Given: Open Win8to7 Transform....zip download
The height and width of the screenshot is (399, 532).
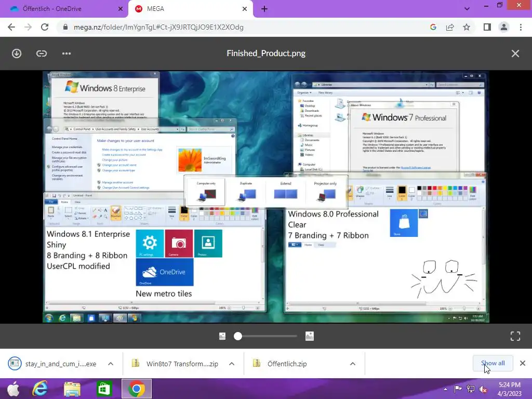Looking at the screenshot, I should click(175, 364).
